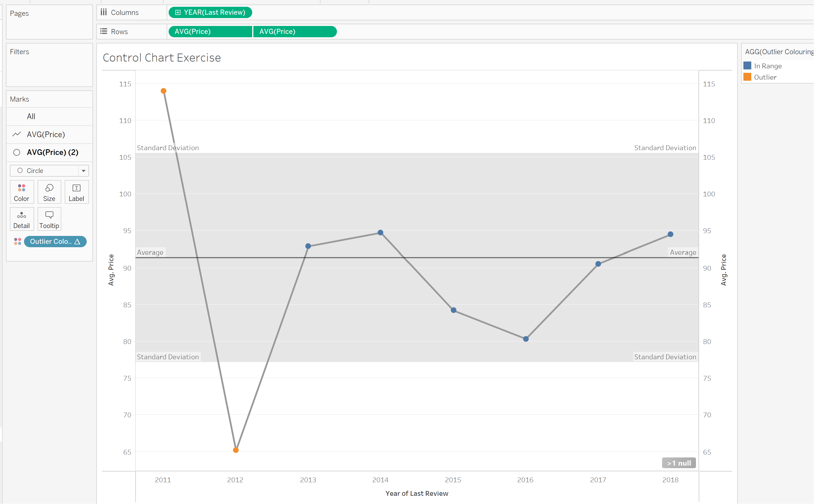Open the Color marks card button
This screenshot has width=814, height=504.
pyautogui.click(x=21, y=192)
